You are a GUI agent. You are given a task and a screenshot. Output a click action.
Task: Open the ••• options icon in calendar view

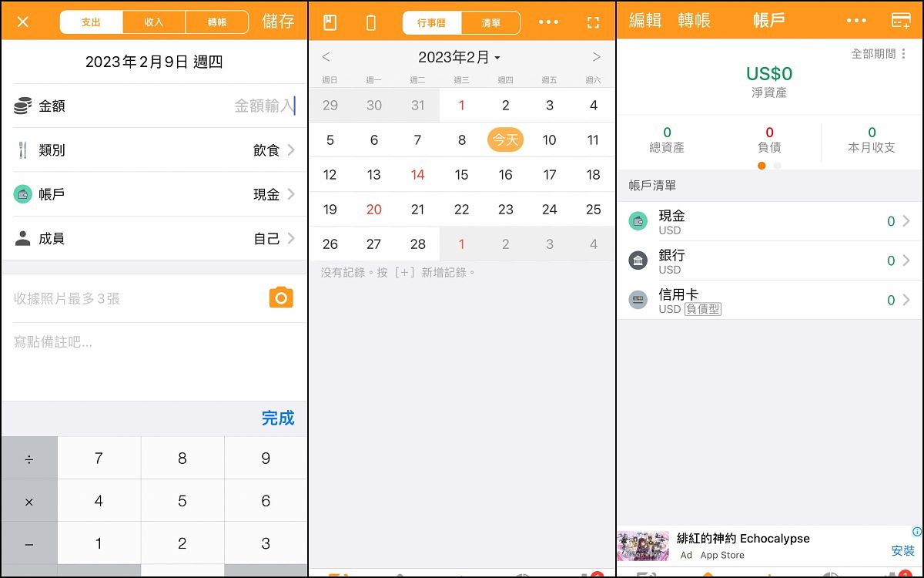pos(548,22)
